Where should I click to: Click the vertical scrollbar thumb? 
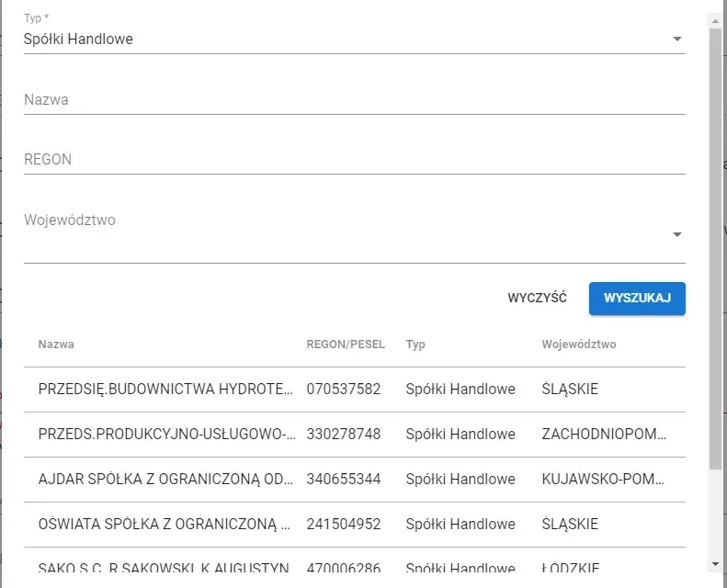click(x=715, y=249)
